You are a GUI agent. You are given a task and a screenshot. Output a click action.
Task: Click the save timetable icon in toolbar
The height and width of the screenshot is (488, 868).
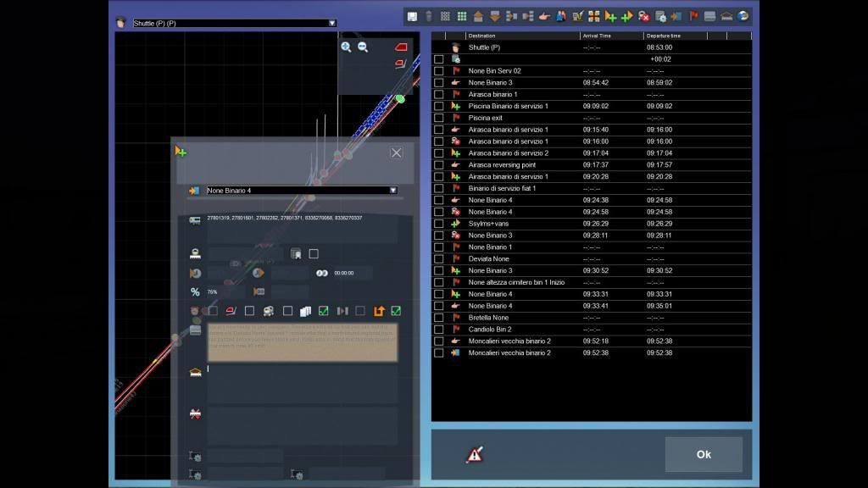(x=413, y=17)
